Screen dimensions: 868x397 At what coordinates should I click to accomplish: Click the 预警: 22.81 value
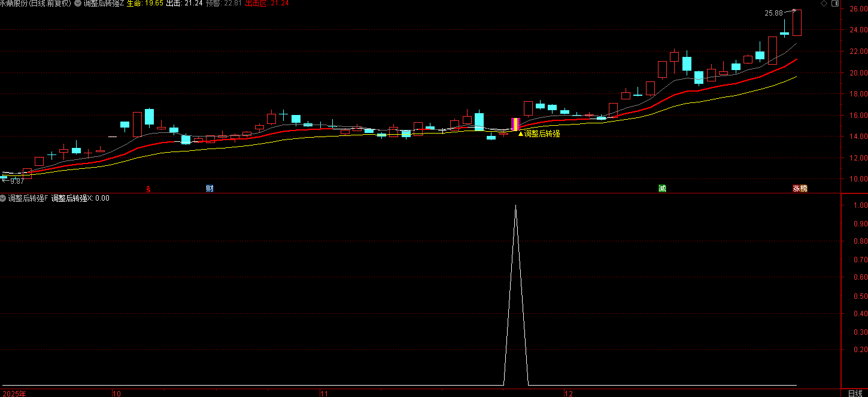(x=224, y=4)
